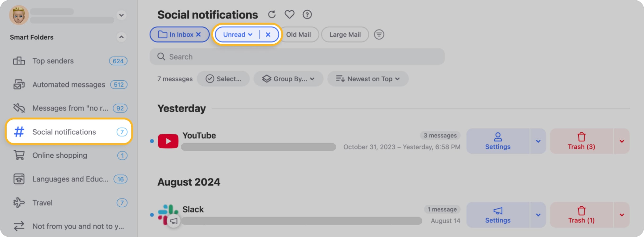Expand the YouTube Trash options chevron
Viewport: 644px width, 237px height.
pyautogui.click(x=622, y=141)
